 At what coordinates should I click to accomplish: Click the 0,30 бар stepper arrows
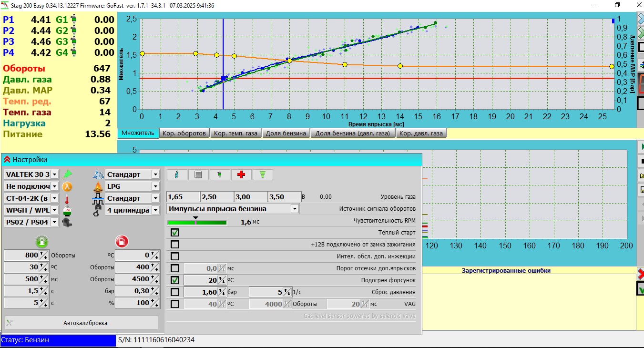[155, 291]
